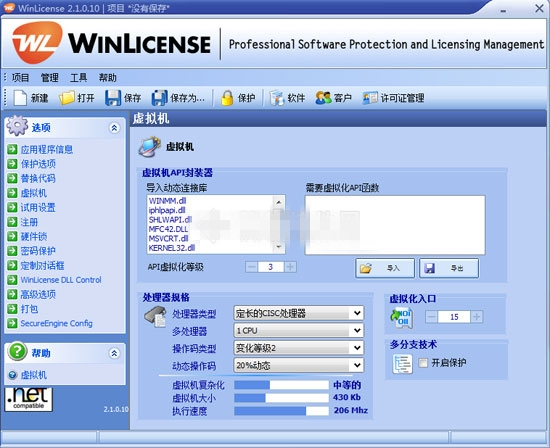Open 许可证管理 (License Manager) toolbar icon
The width and height of the screenshot is (550, 448).
(370, 98)
